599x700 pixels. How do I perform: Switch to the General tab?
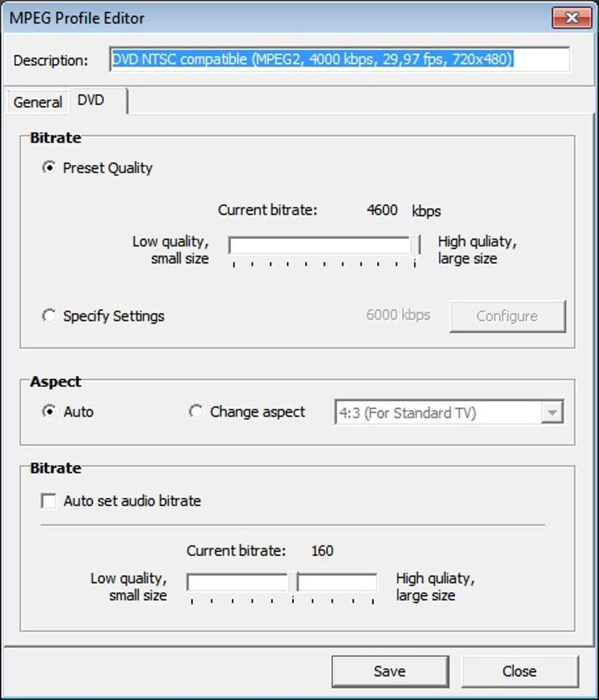pos(38,102)
